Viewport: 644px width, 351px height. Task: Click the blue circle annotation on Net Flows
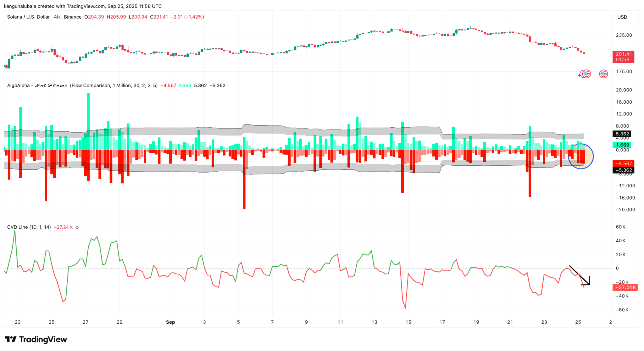(x=581, y=156)
